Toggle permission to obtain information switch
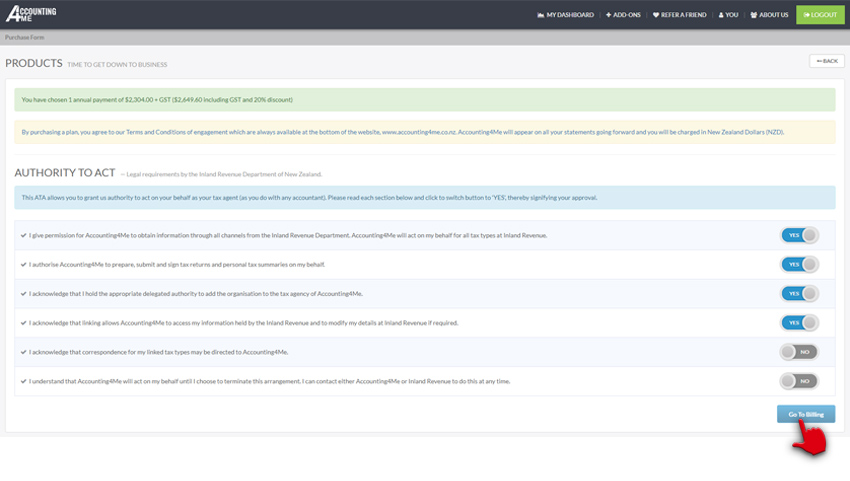850x481 pixels. pos(799,235)
